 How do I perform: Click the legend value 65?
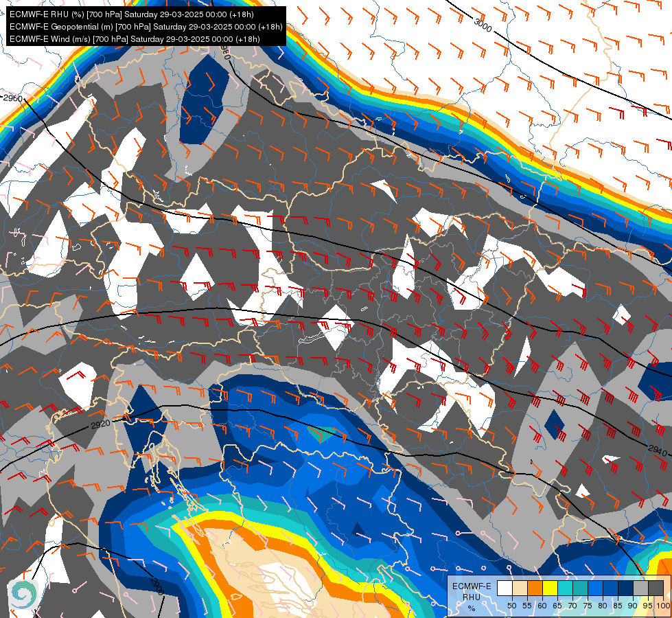pos(557,606)
